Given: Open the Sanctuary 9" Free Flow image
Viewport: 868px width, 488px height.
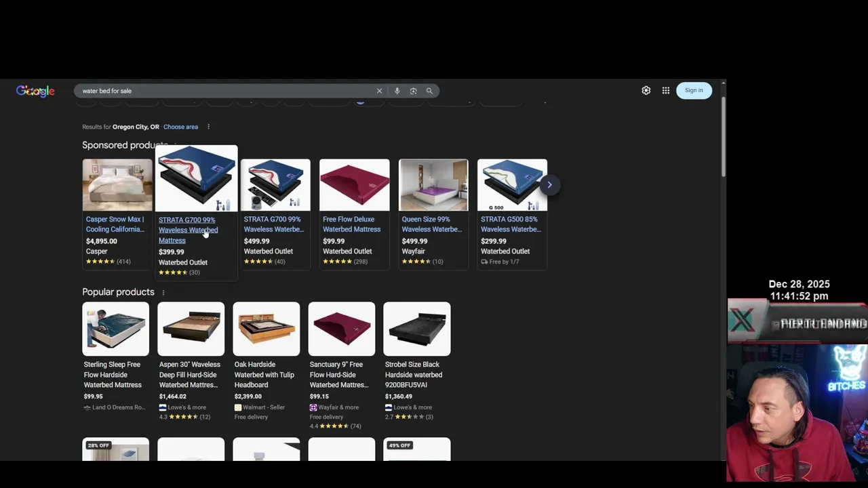Looking at the screenshot, I should tap(342, 329).
